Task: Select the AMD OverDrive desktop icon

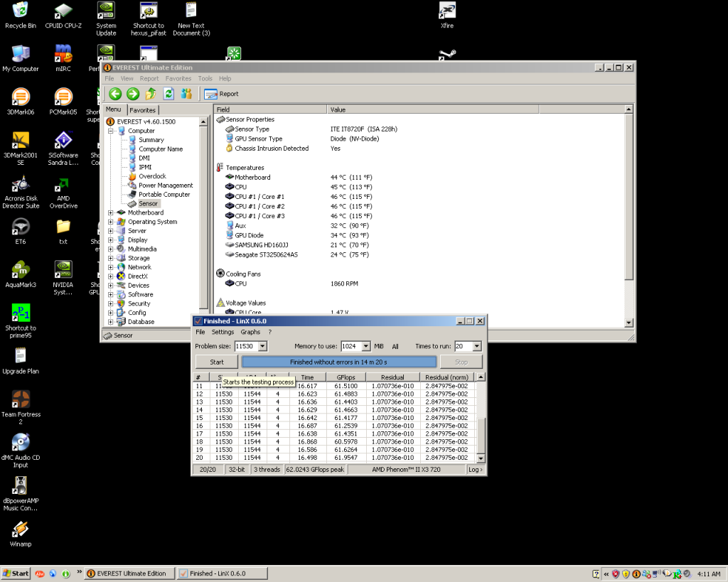Action: pyautogui.click(x=63, y=192)
